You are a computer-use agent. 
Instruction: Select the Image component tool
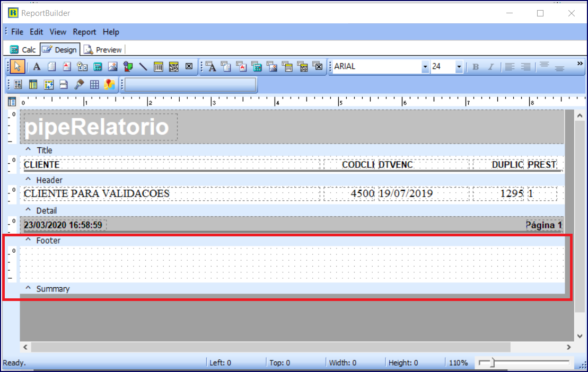coord(112,67)
